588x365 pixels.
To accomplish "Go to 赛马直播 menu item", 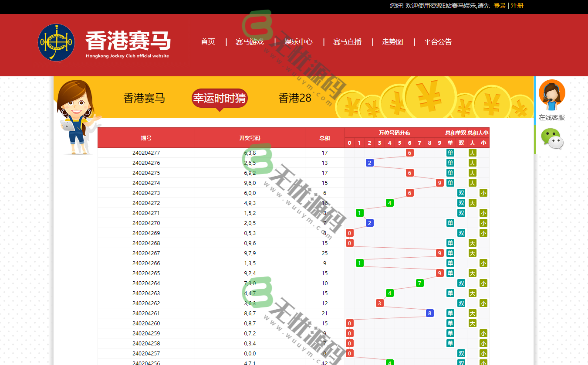I will click(x=347, y=42).
